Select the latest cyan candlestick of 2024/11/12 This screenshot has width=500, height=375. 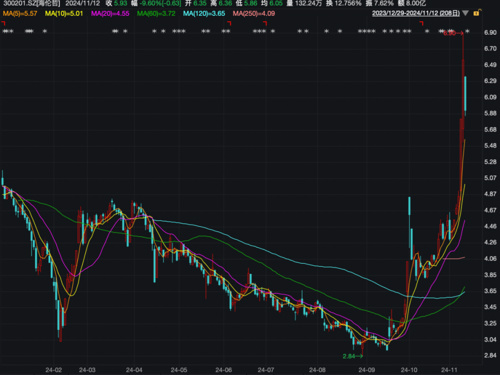pos(465,94)
